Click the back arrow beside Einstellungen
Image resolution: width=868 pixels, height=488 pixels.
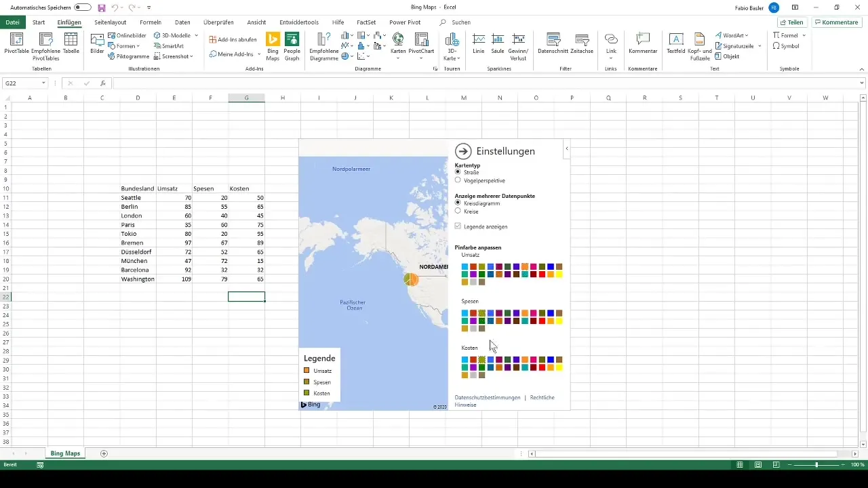click(463, 151)
